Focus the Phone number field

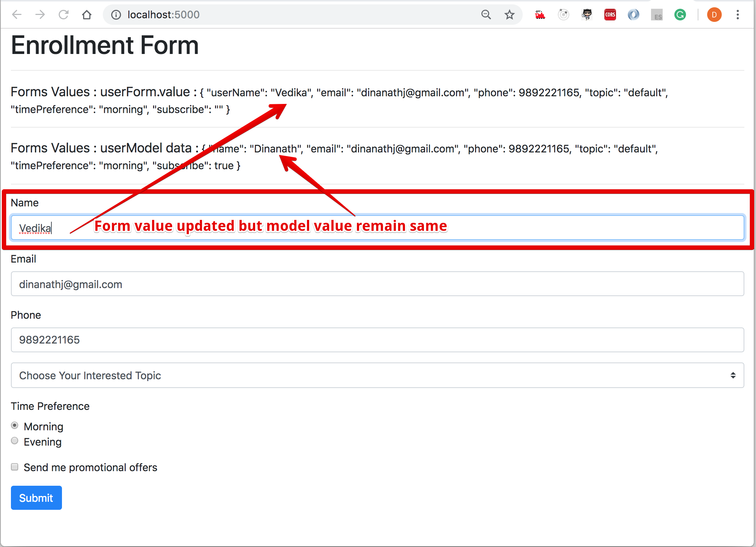(377, 340)
